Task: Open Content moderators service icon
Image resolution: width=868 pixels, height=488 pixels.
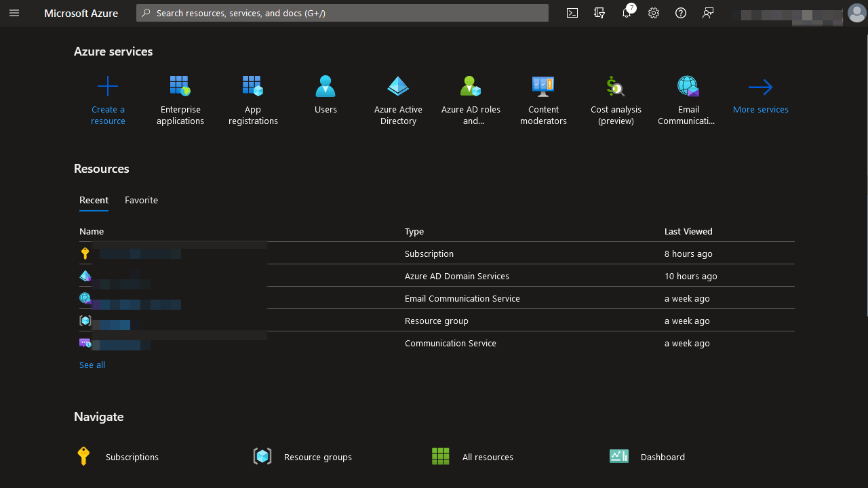Action: pos(543,86)
